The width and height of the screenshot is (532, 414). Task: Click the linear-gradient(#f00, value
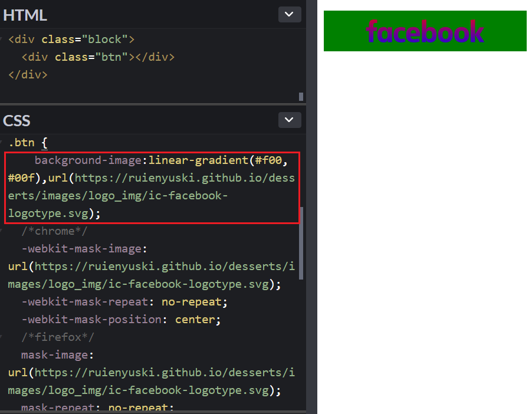[x=218, y=160]
